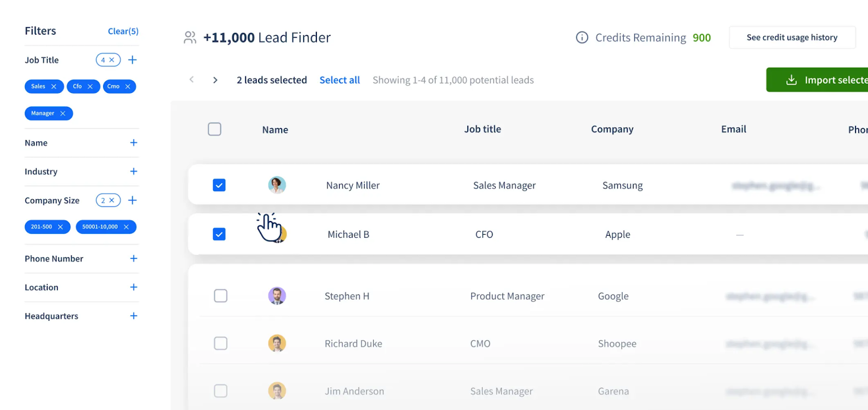Click the download icon on Import selected button

[790, 79]
